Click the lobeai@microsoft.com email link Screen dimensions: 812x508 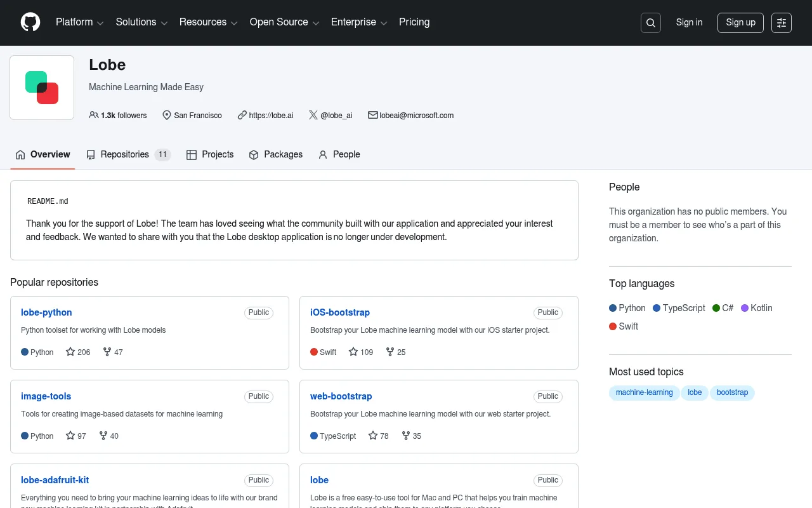417,115
